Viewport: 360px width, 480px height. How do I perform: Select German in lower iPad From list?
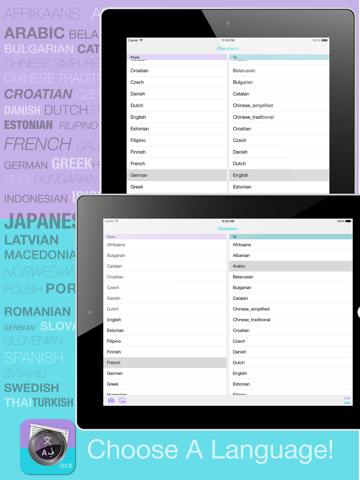(165, 373)
